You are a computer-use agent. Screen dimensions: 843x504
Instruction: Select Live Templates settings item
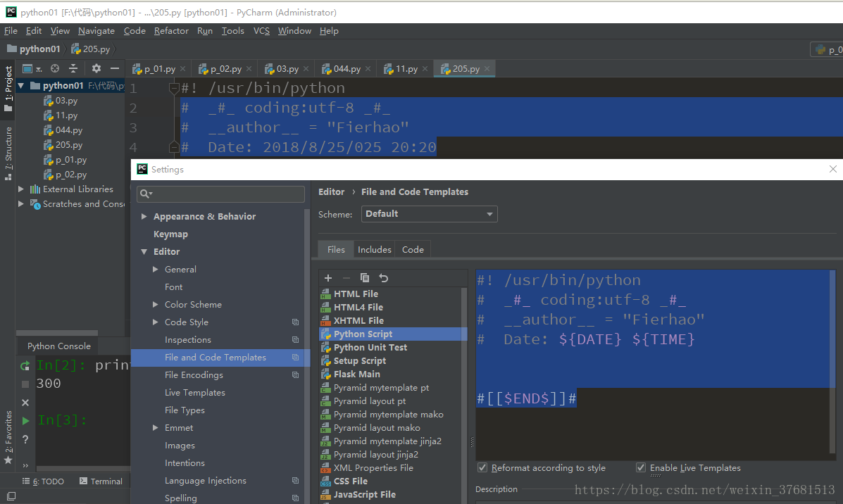tap(194, 393)
